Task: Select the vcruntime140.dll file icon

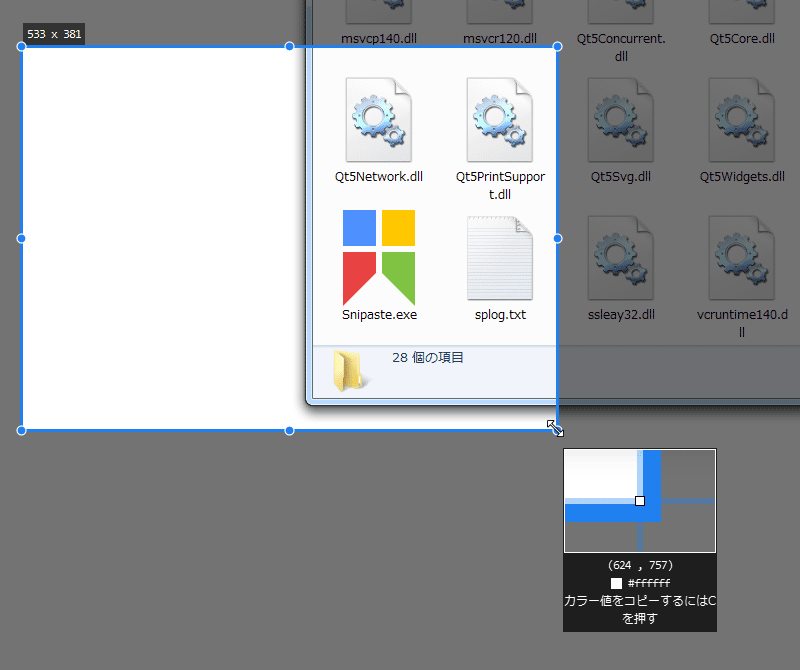Action: 741,258
